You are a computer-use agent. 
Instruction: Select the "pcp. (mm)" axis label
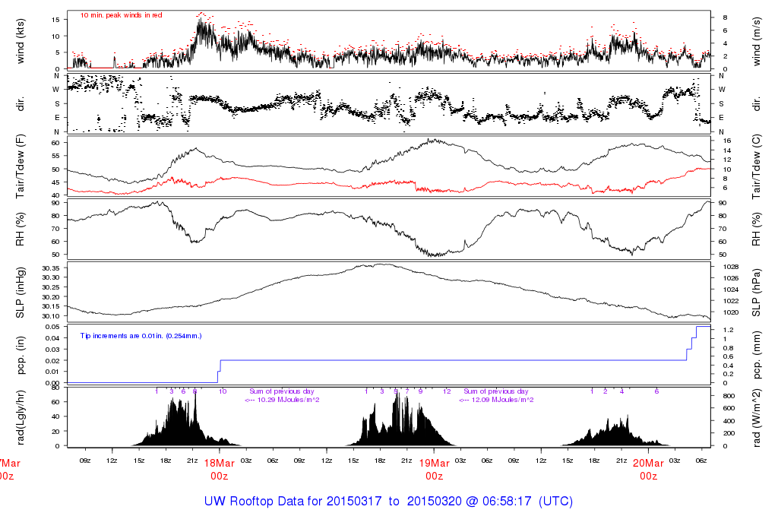point(756,356)
